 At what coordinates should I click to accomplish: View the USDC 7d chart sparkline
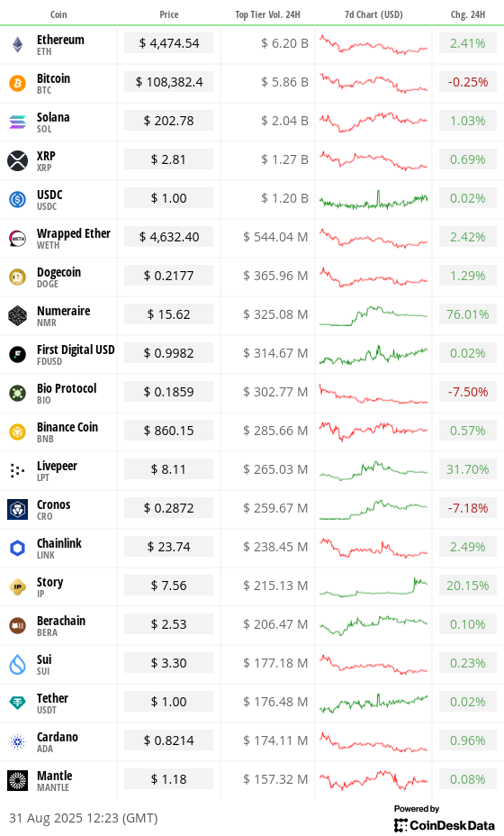click(x=373, y=199)
